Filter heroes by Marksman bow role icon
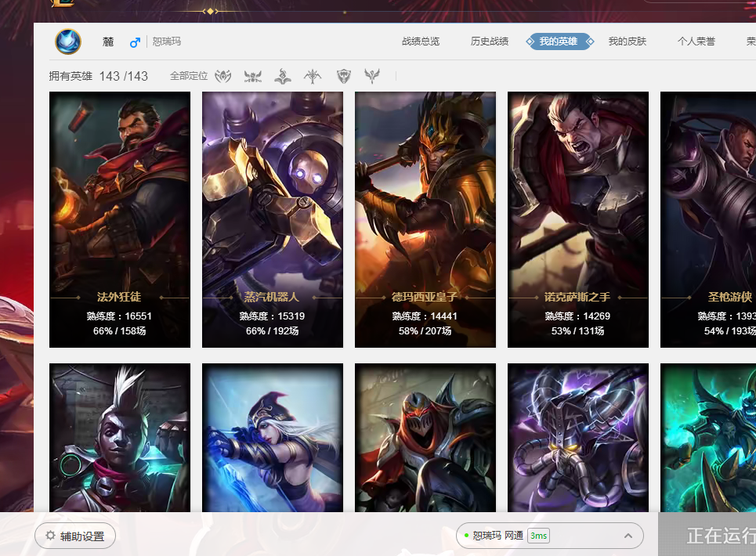The image size is (756, 556). click(x=313, y=76)
